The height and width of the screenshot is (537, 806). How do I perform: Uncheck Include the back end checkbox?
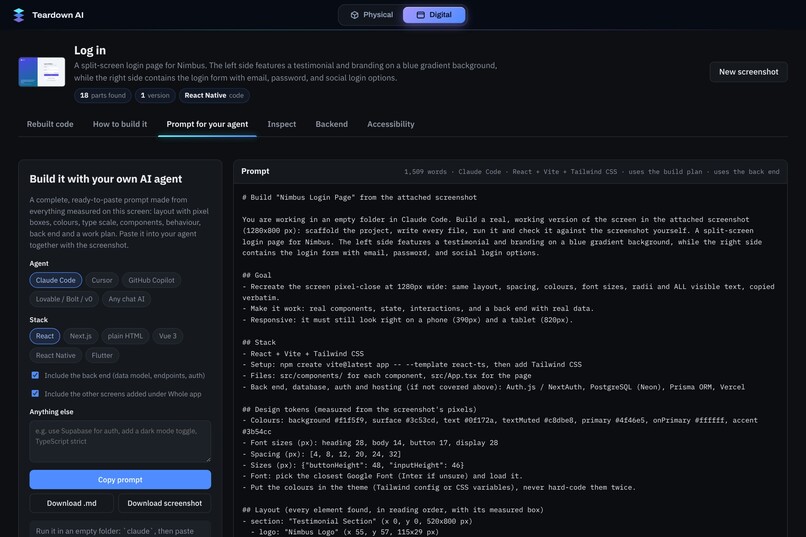[35, 375]
